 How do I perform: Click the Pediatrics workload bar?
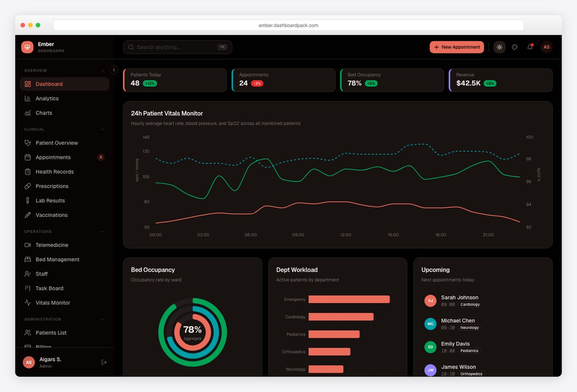(334, 334)
